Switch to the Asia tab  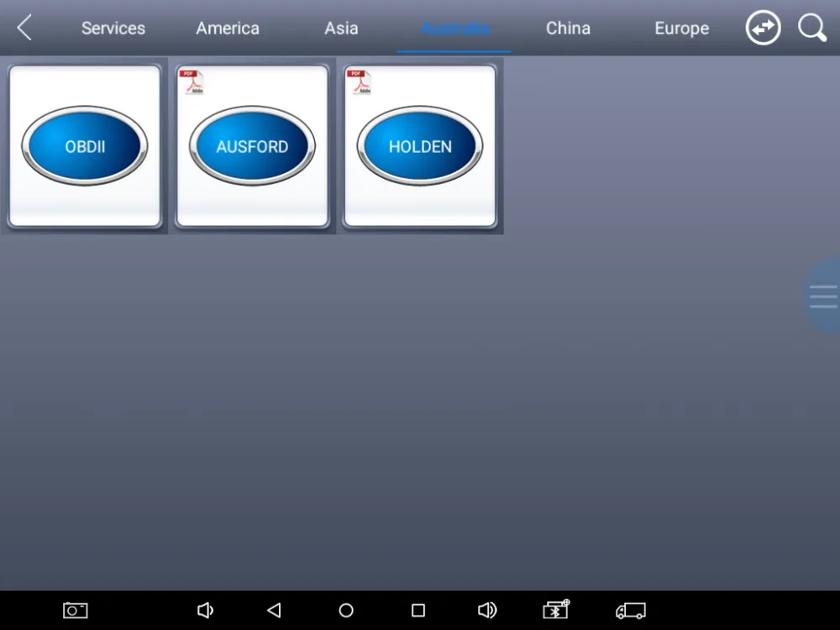pyautogui.click(x=341, y=28)
